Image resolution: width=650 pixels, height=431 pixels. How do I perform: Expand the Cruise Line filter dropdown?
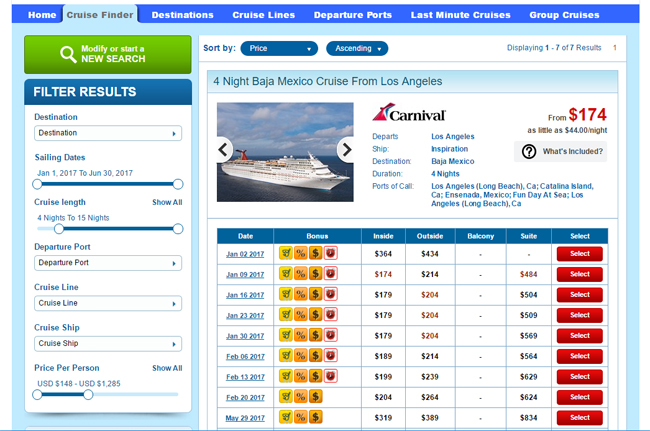(x=108, y=303)
